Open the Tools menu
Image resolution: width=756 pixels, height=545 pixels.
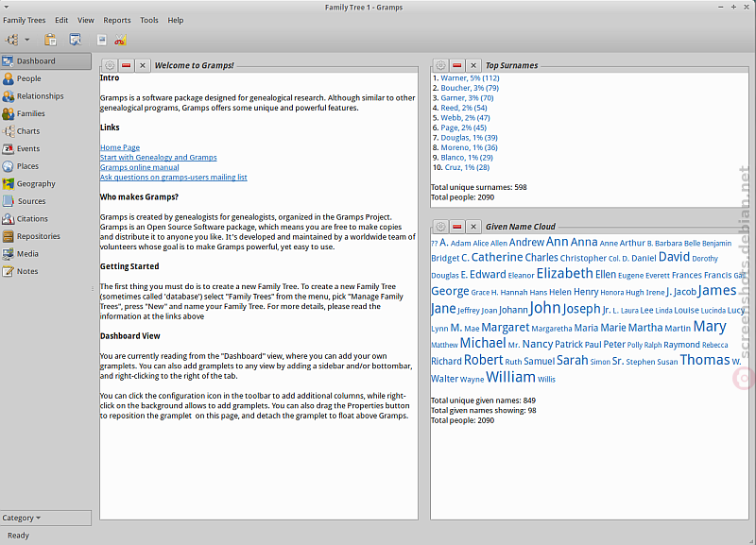click(149, 20)
